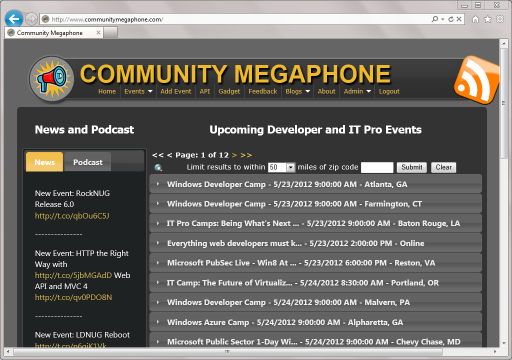Refresh the page with reload icon
The image size is (512, 360).
click(x=451, y=19)
